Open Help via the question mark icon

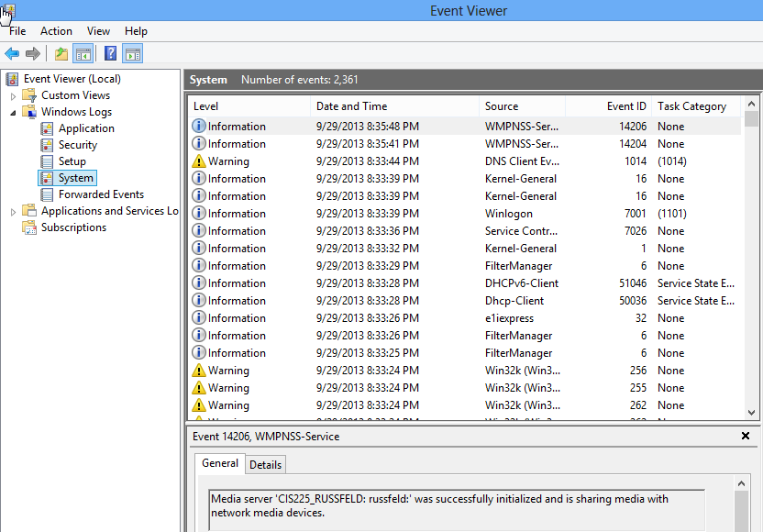coord(110,53)
